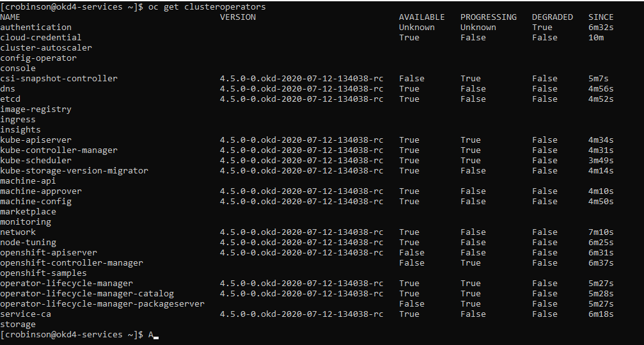Click the kube-apiserver operator name
The width and height of the screenshot is (644, 345).
point(36,140)
